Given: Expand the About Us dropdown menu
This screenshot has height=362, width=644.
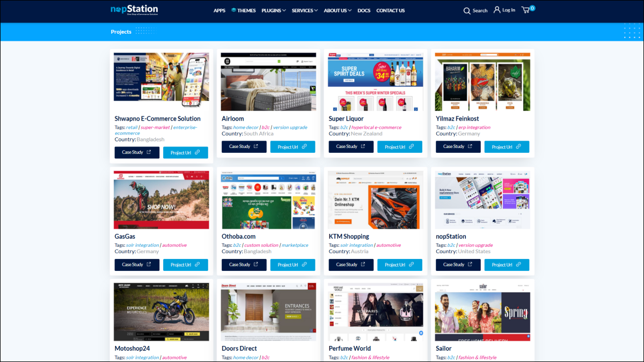Looking at the screenshot, I should [338, 10].
